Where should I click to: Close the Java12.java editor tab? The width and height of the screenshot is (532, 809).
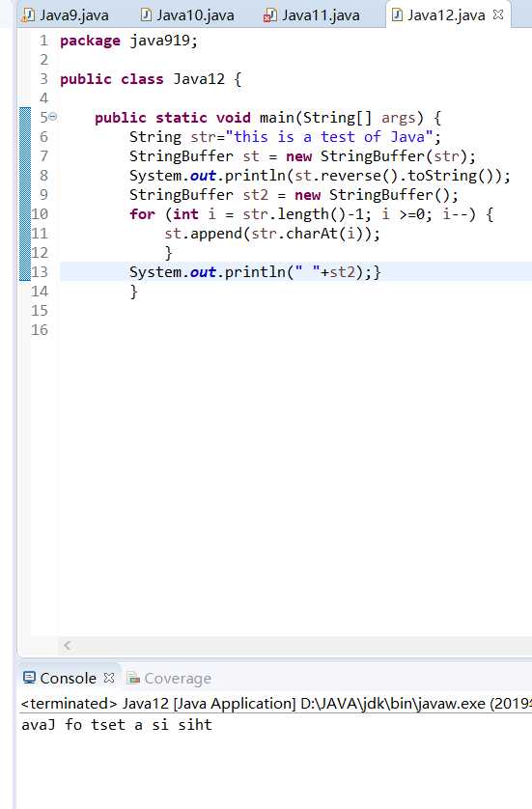click(498, 14)
